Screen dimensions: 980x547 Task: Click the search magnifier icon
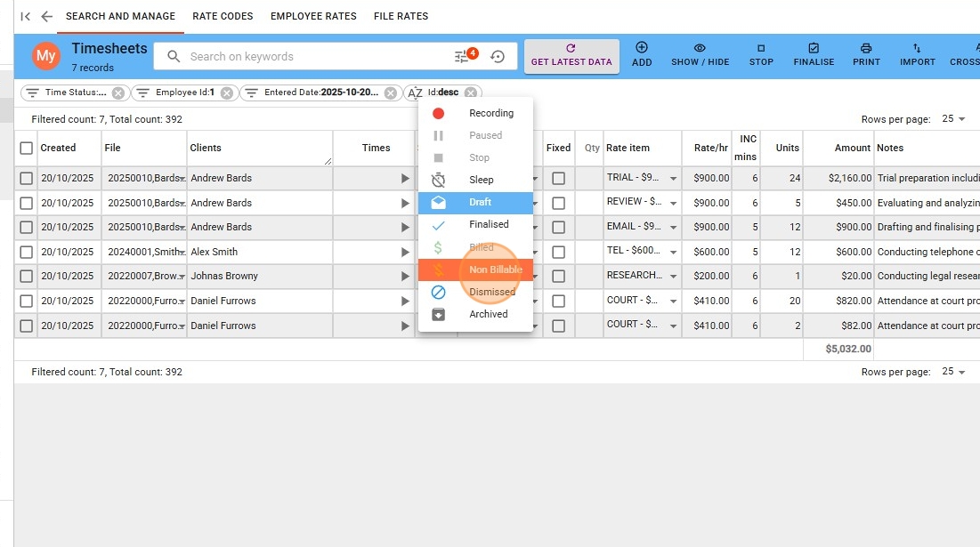pos(174,56)
